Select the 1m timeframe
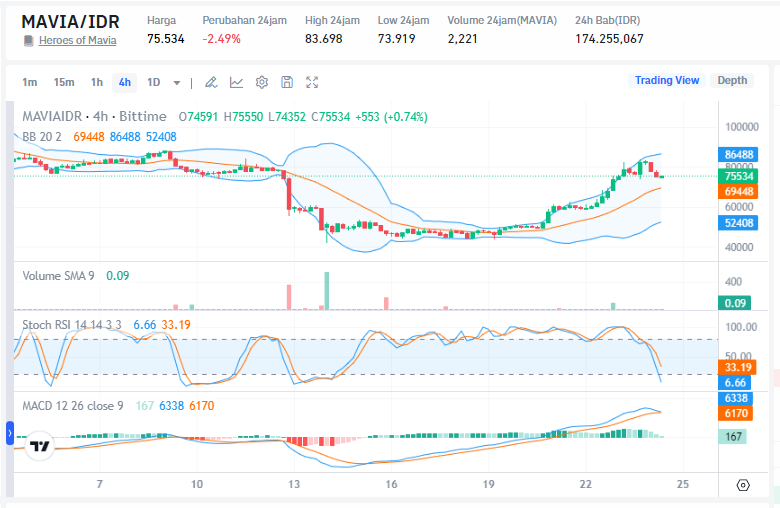 tap(29, 82)
